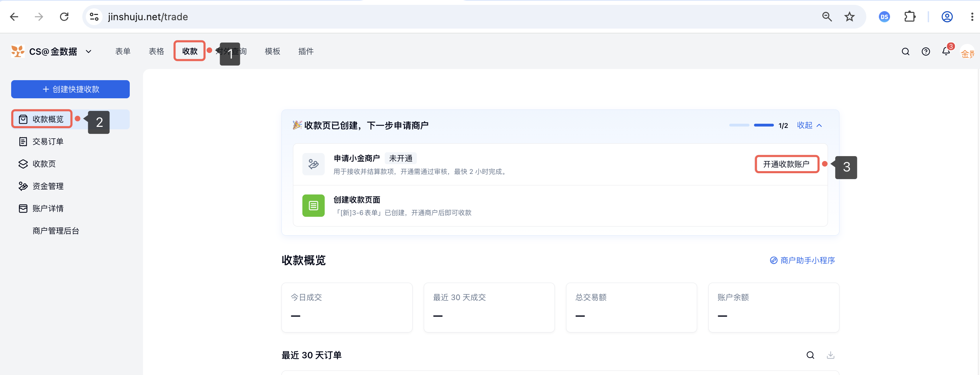Click the 金数据 logo icon
The image size is (980, 375).
[17, 51]
